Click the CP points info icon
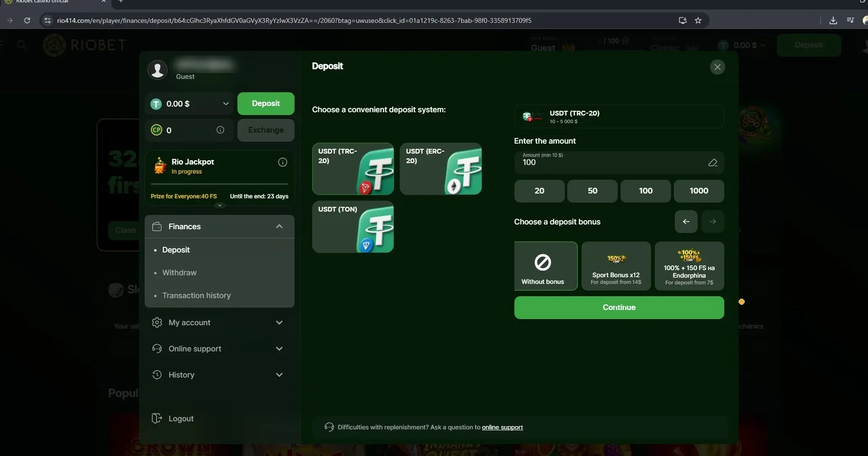This screenshot has height=456, width=868. [220, 130]
